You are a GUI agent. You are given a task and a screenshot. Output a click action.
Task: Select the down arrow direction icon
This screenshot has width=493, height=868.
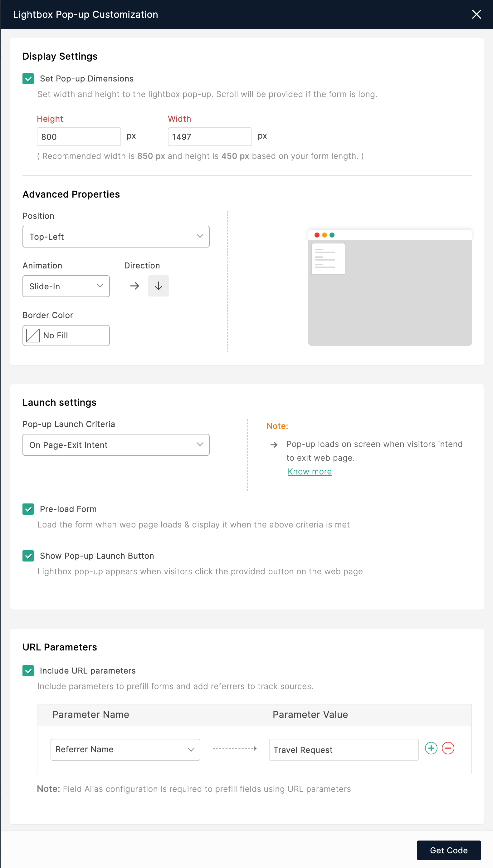click(158, 286)
